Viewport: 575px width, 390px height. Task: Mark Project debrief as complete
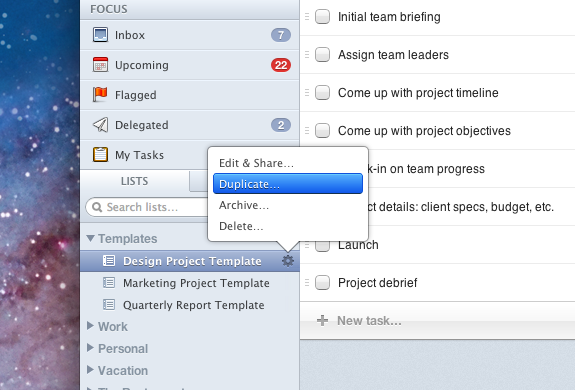(322, 283)
